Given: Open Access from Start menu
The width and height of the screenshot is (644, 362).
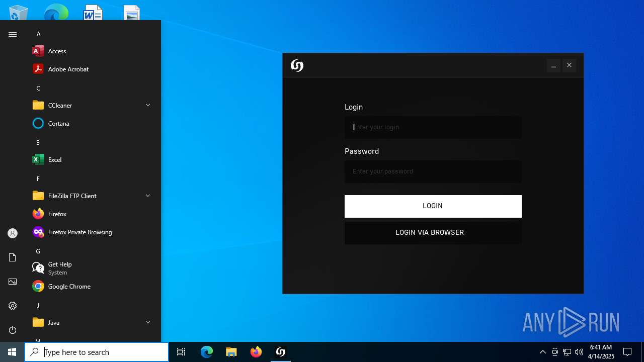Looking at the screenshot, I should tap(93, 51).
